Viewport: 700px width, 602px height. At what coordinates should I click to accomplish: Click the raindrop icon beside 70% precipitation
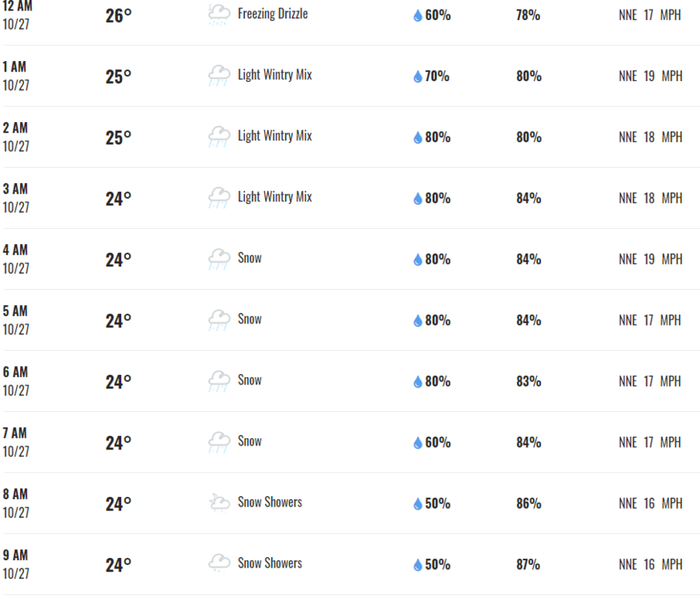(417, 77)
